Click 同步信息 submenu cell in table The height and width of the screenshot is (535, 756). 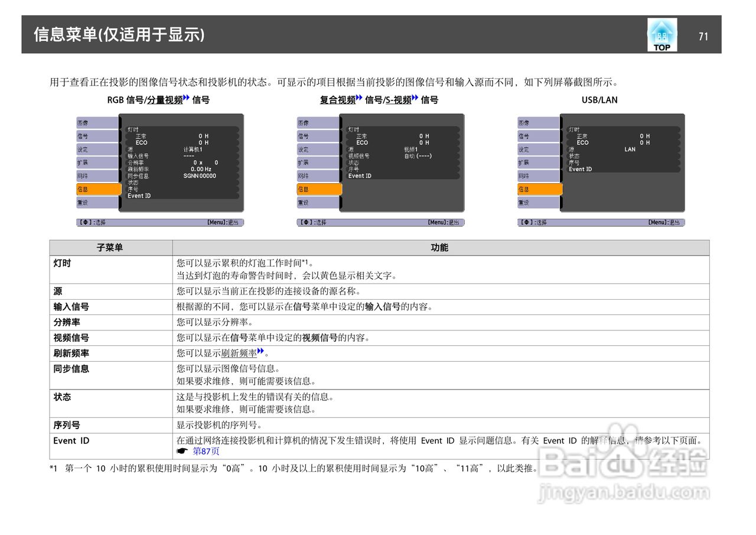coord(111,375)
